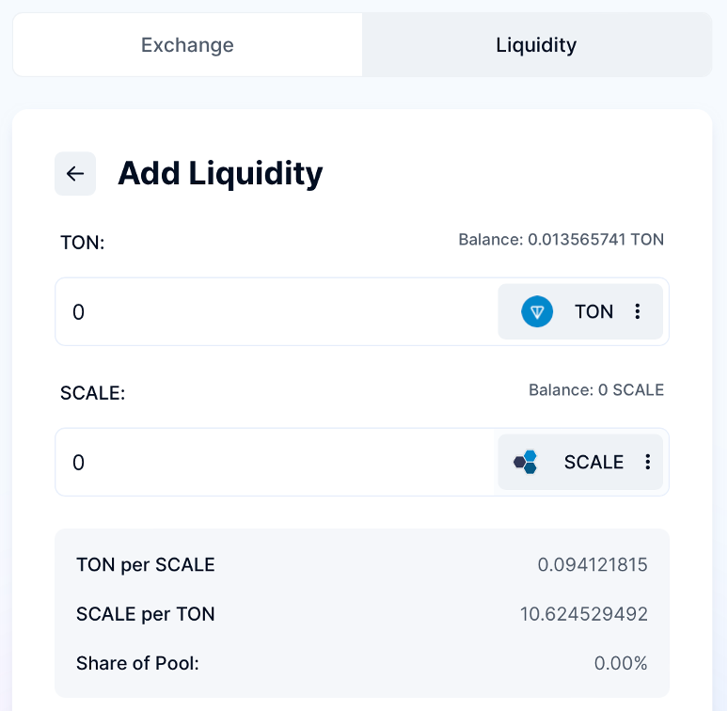The height and width of the screenshot is (711, 728).
Task: Click the 'Share of Pool:' label
Action: [137, 663]
